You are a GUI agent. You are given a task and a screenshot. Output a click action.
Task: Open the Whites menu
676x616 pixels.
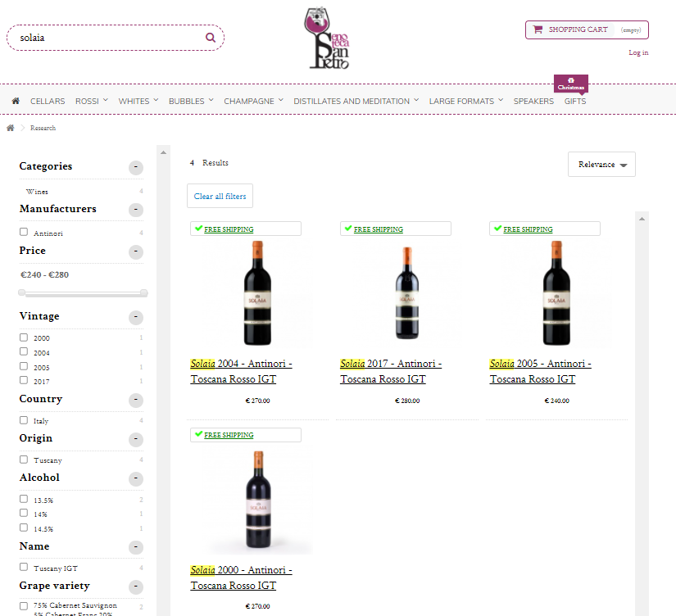[138, 101]
